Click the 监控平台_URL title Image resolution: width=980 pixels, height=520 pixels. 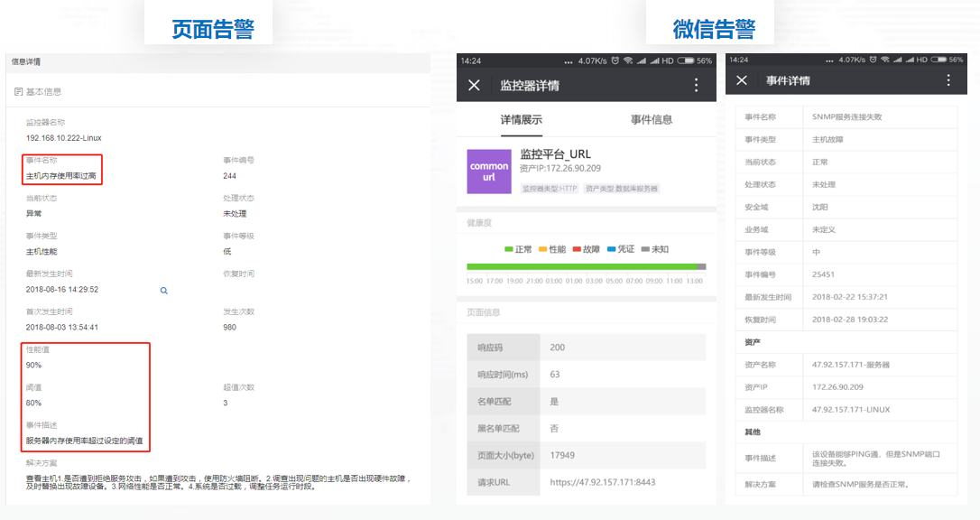coord(556,154)
